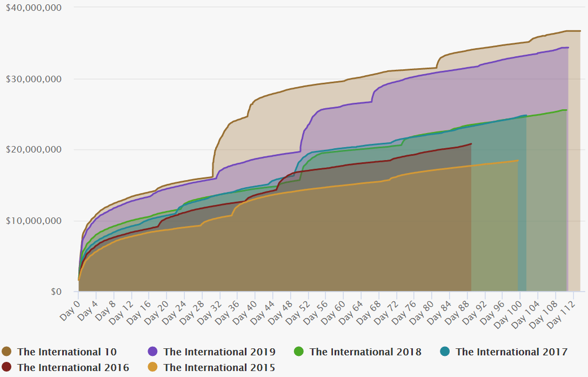The image size is (588, 377).
Task: Click the end of the dark red 2016 line
Action: (471, 144)
